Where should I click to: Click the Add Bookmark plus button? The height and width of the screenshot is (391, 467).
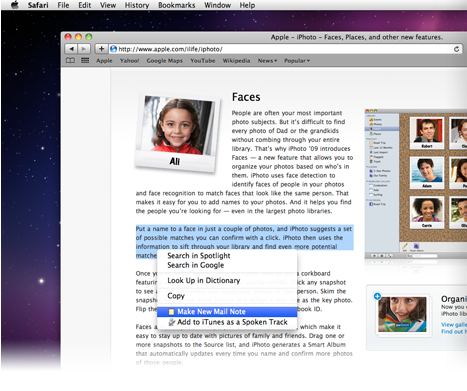101,49
